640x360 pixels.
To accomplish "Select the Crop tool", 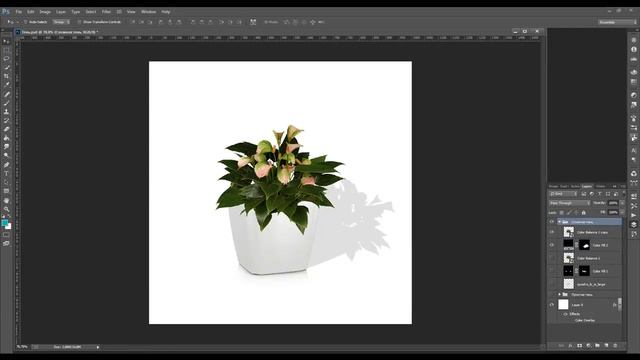I will (6, 76).
